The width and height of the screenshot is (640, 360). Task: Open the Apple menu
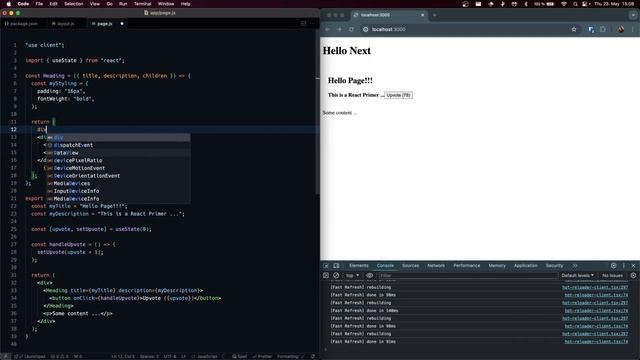pos(9,4)
